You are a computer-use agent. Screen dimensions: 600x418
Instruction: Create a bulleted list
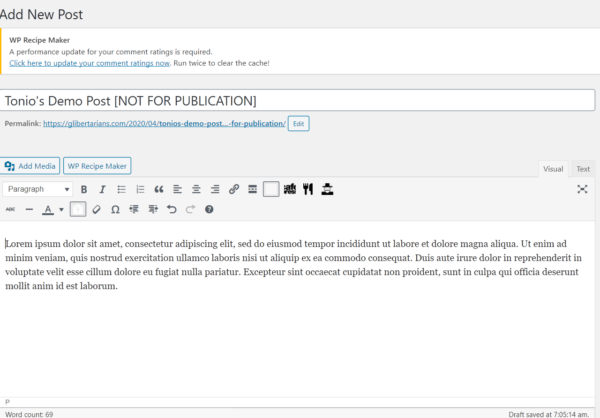pyautogui.click(x=121, y=189)
